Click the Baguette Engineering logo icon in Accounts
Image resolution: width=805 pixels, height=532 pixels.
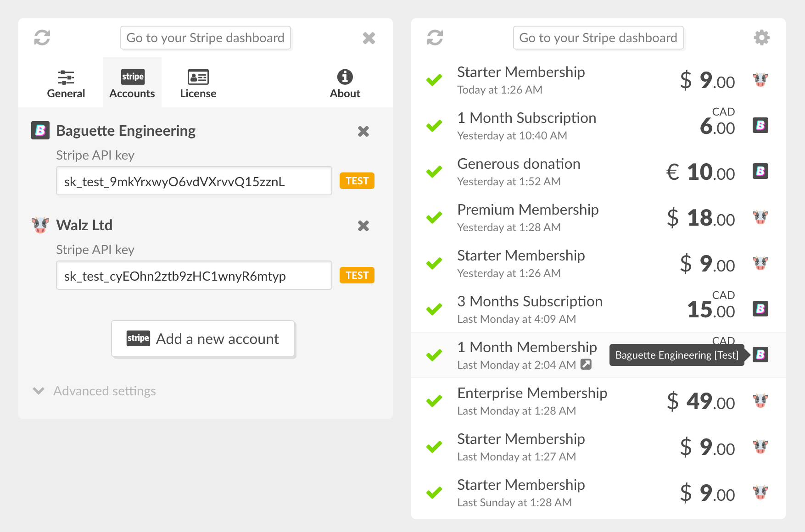pyautogui.click(x=40, y=131)
